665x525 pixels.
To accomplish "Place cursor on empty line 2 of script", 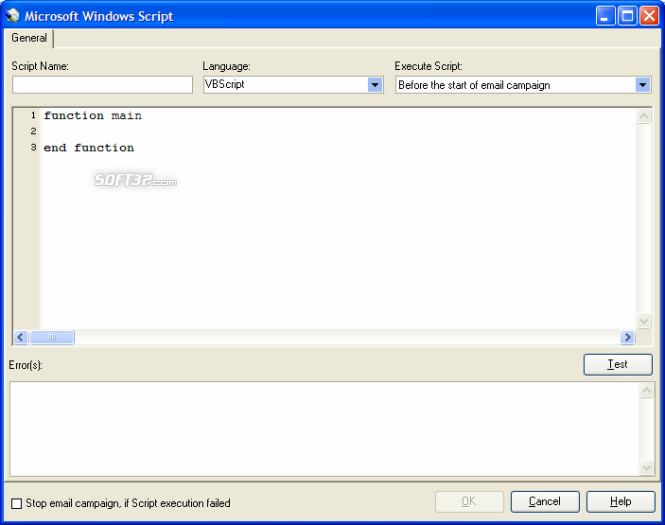I will pyautogui.click(x=338, y=131).
